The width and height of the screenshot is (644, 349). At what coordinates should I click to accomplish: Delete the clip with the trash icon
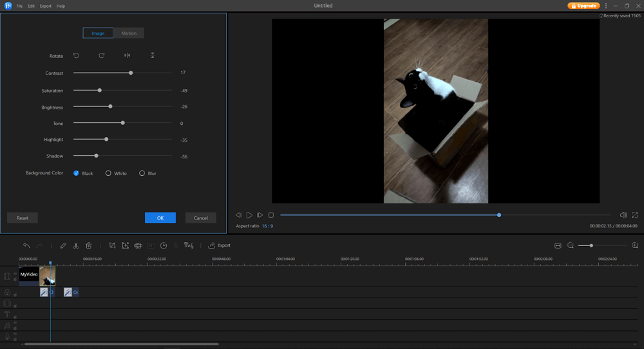(x=89, y=245)
